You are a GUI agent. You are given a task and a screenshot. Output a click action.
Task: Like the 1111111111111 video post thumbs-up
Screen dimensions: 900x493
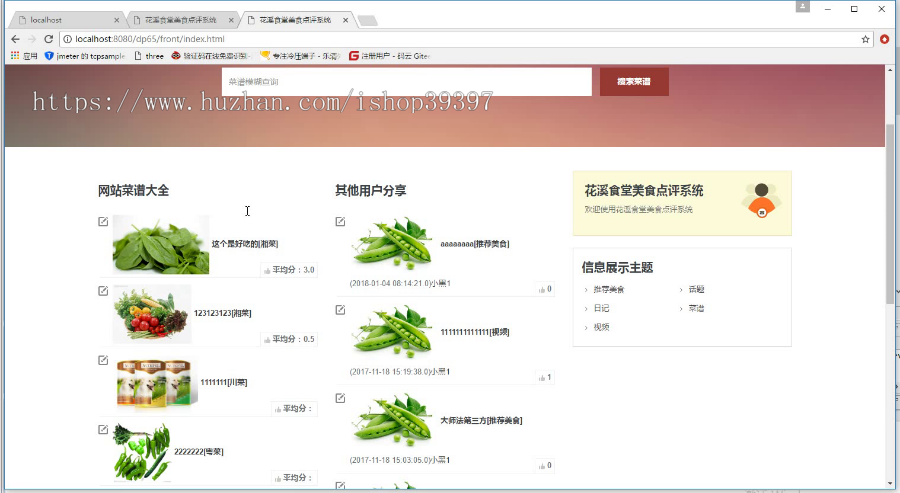click(x=542, y=378)
